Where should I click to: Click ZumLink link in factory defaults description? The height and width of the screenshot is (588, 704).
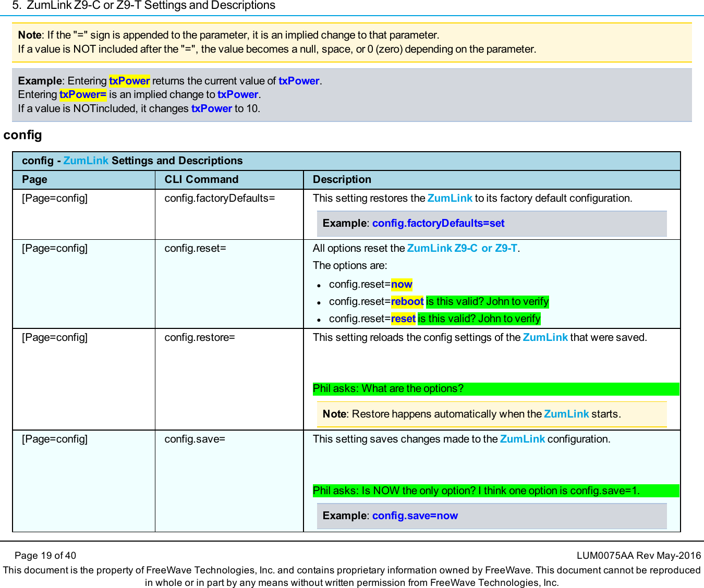pos(450,198)
